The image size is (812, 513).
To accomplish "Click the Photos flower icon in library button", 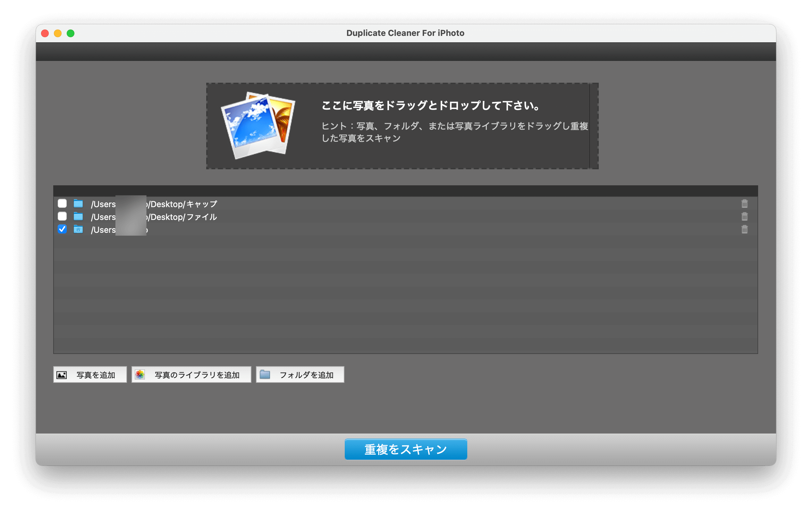I will [x=140, y=374].
